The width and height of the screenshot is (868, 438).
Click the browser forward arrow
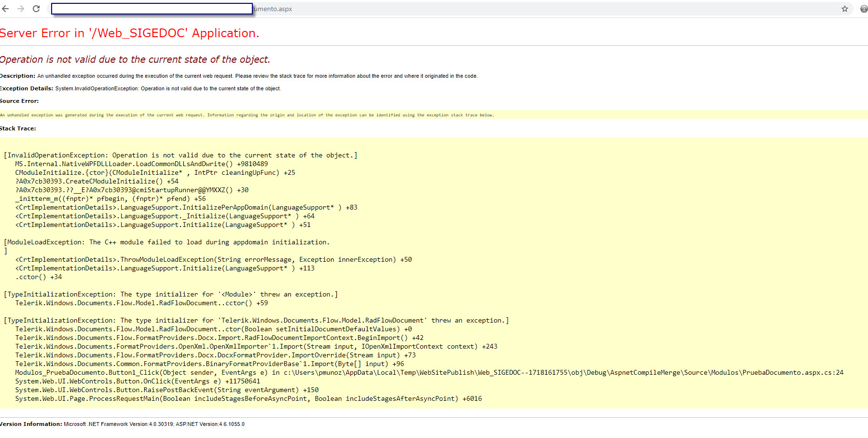21,9
